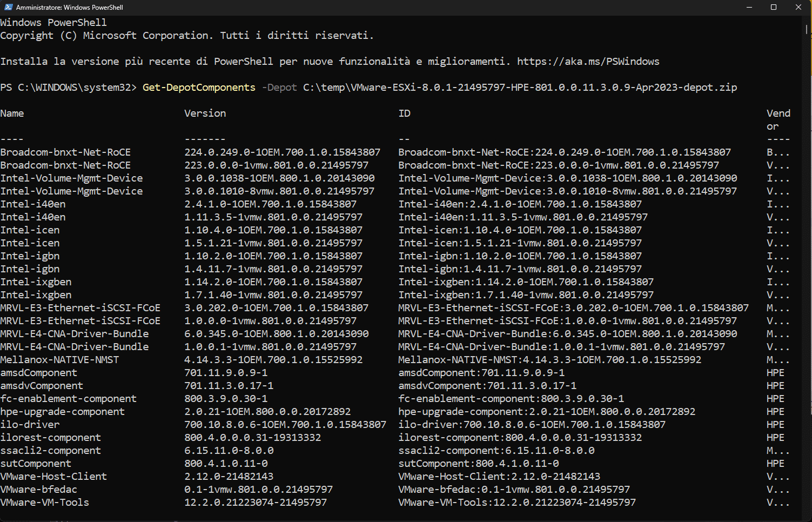Select the Name column header
This screenshot has height=522, width=812.
coord(12,113)
